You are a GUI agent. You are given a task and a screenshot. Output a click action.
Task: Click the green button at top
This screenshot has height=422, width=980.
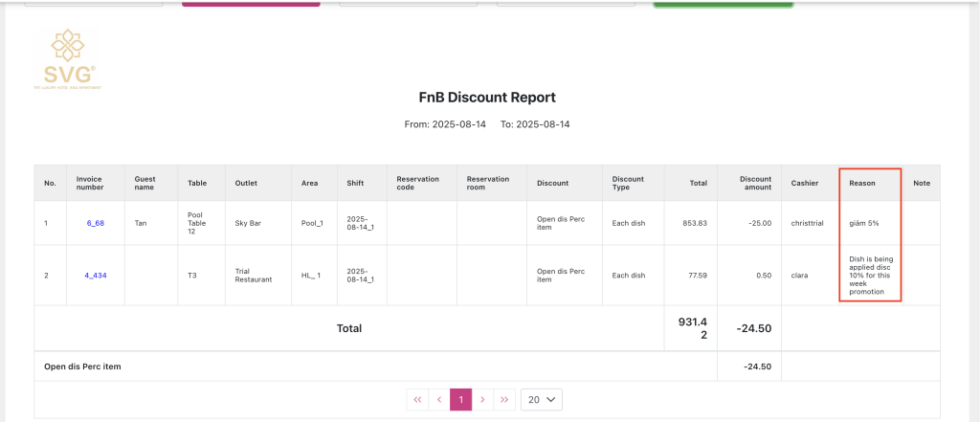tap(723, 3)
